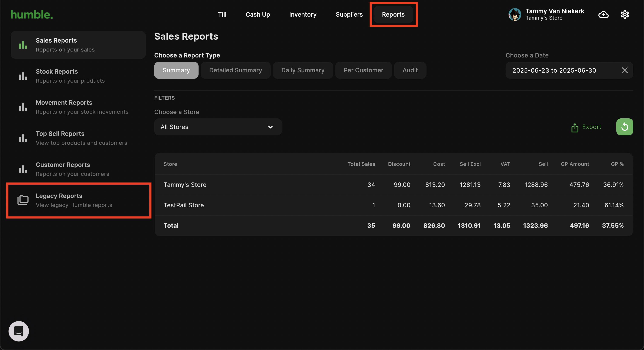Viewport: 644px width, 350px height.
Task: Click the 36.91% GP value
Action: point(613,185)
